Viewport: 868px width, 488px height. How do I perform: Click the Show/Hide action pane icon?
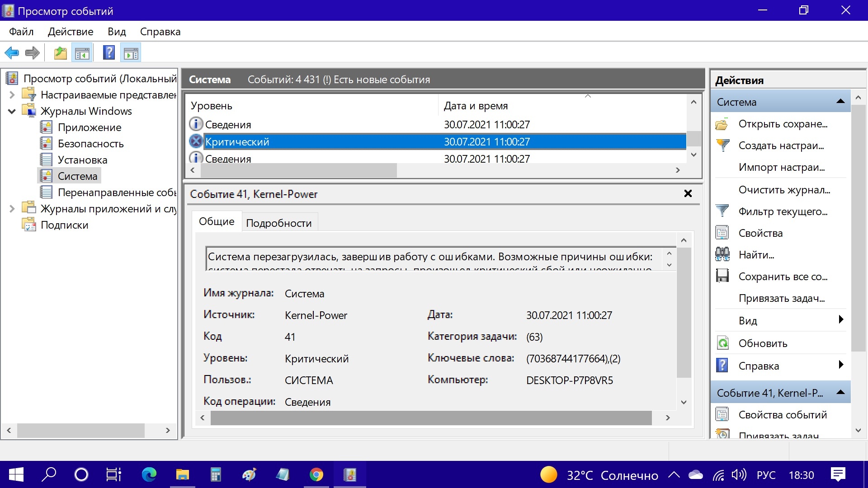tap(131, 53)
